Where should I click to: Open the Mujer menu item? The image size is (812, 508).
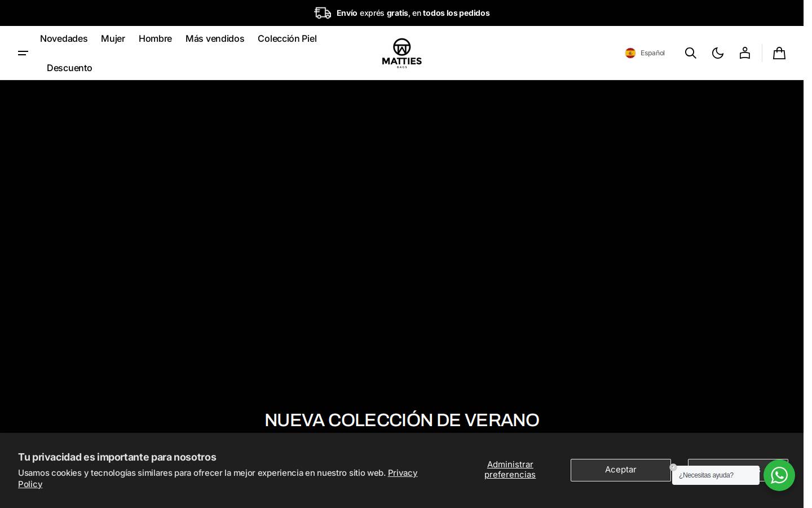113,38
